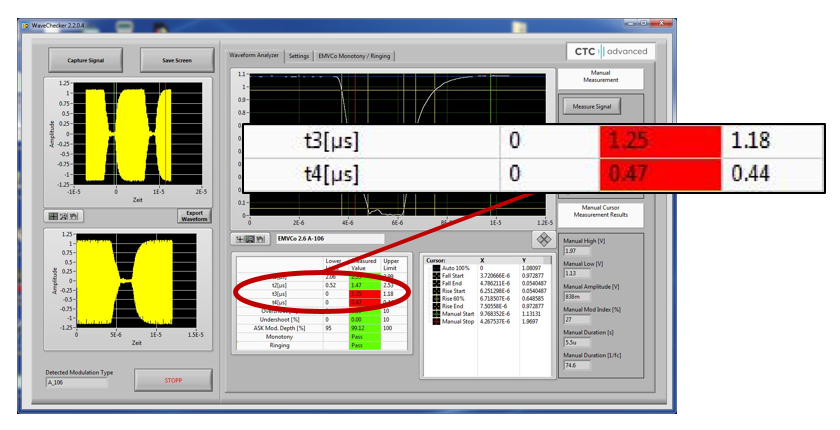Click the Rise Start X value 6.251298E-6
This screenshot has width=840, height=430.
(495, 291)
